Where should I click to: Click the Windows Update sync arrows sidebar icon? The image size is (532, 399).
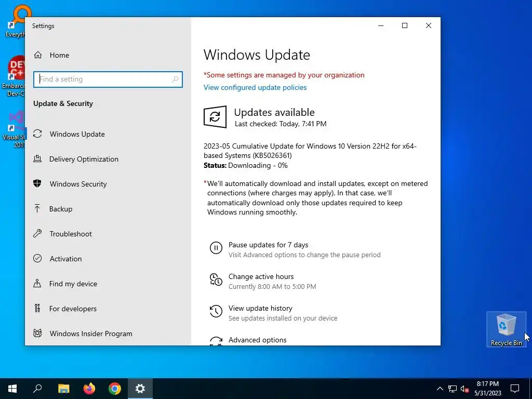[x=37, y=134]
